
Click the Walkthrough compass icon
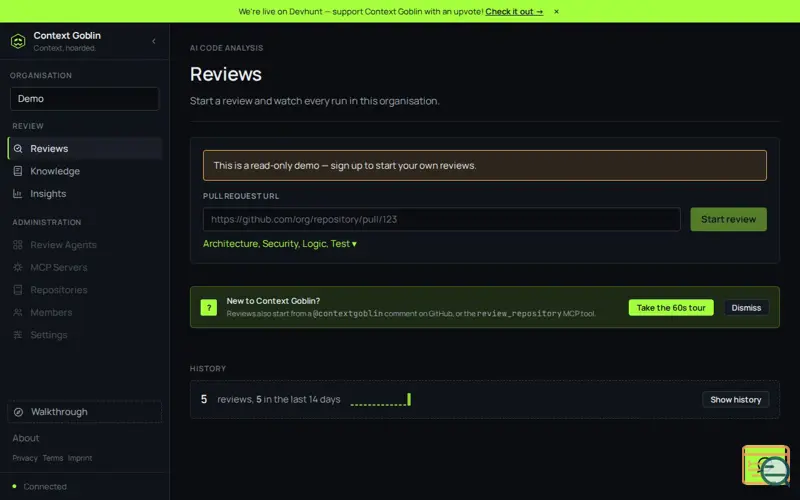[x=18, y=412]
